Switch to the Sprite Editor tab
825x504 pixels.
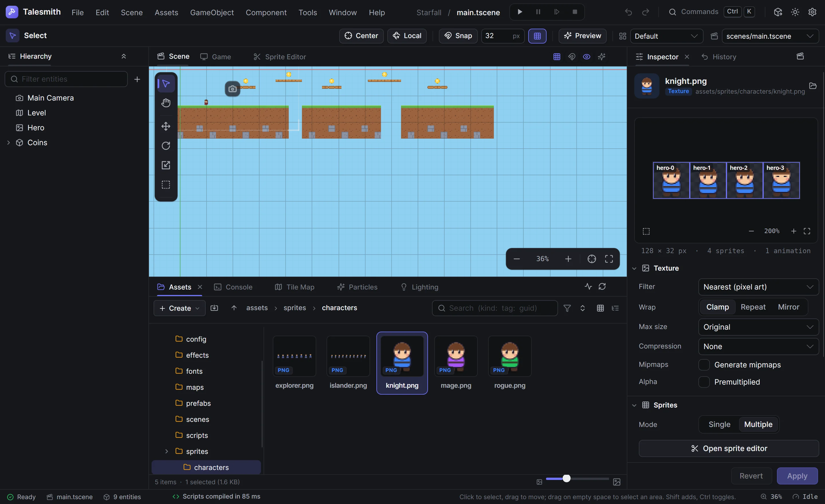(280, 57)
